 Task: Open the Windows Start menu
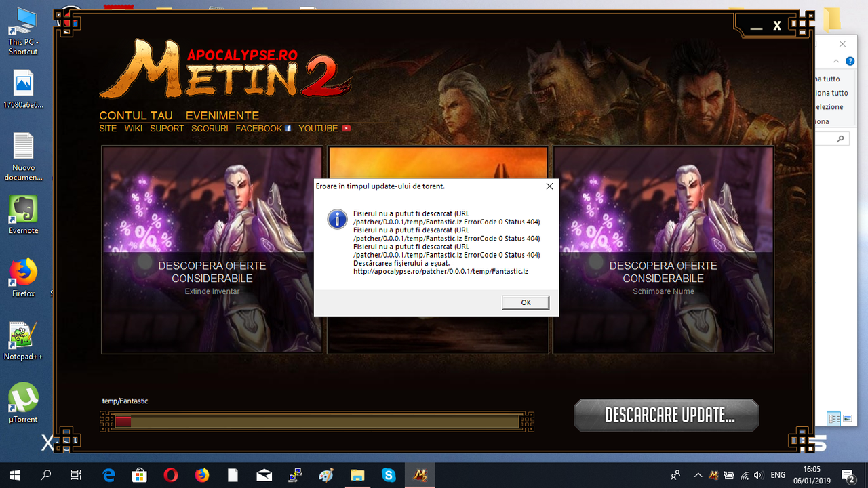point(15,475)
